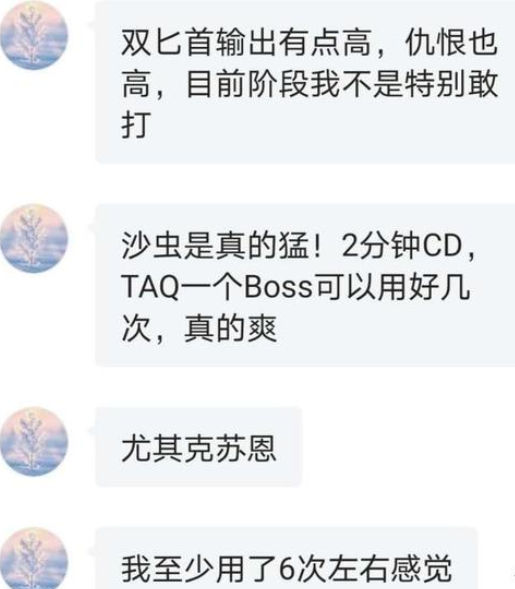Select the 尤其克苏恩 message bubble
This screenshot has width=515, height=589.
tap(199, 447)
